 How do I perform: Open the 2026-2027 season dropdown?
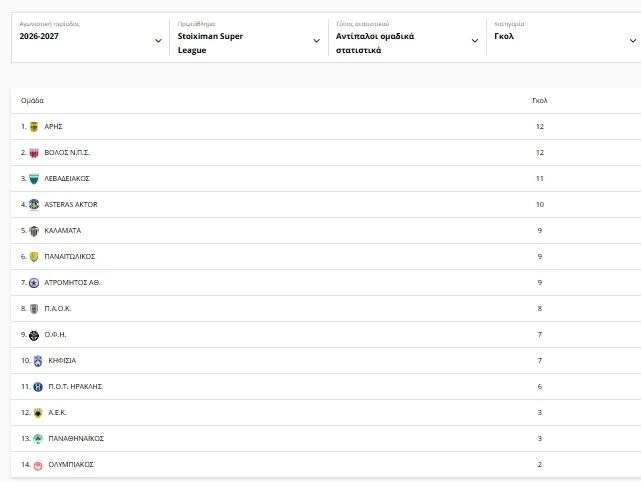pyautogui.click(x=90, y=38)
